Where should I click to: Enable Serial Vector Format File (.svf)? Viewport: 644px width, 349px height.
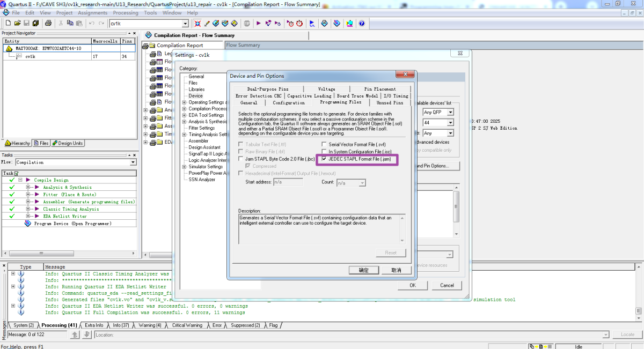click(324, 144)
